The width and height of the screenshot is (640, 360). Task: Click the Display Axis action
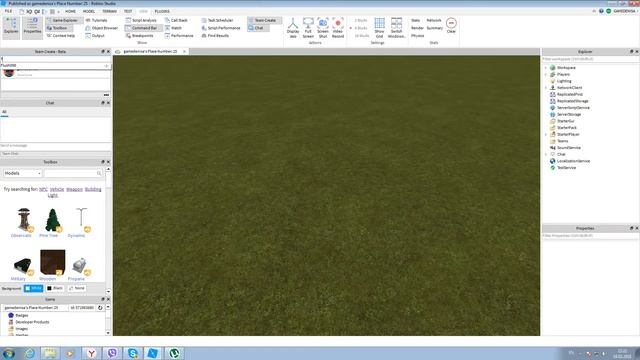(293, 28)
